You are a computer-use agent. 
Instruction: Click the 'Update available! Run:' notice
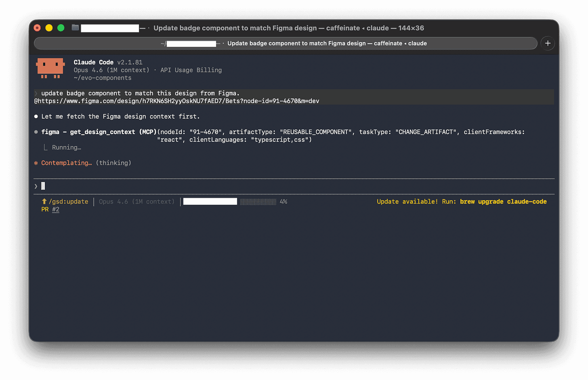416,202
